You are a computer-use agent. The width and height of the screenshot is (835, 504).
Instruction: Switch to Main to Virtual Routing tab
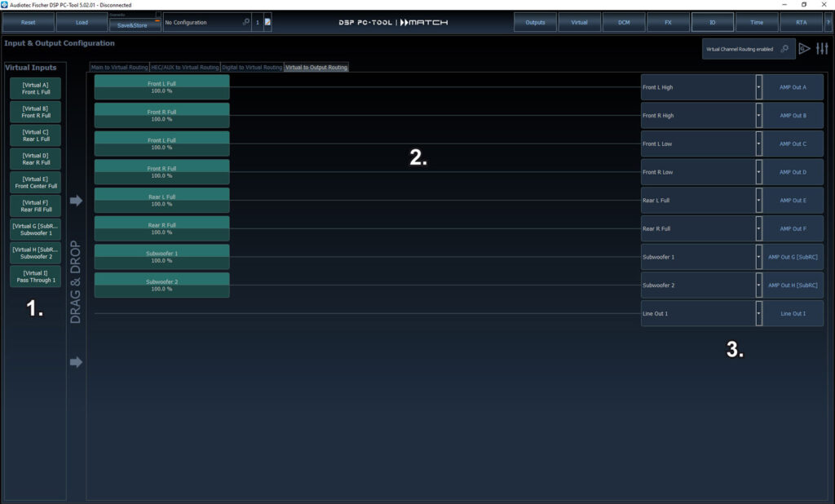pyautogui.click(x=119, y=67)
